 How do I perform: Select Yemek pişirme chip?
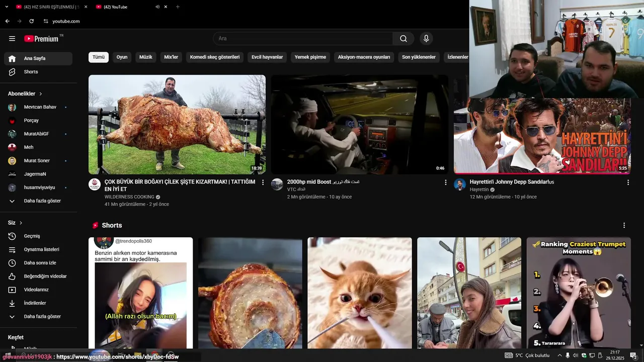310,57
